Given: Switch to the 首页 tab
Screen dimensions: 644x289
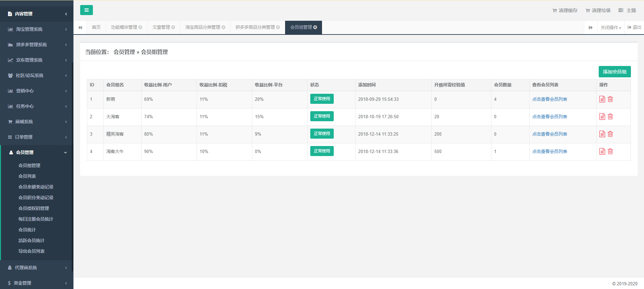Looking at the screenshot, I should click(96, 27).
